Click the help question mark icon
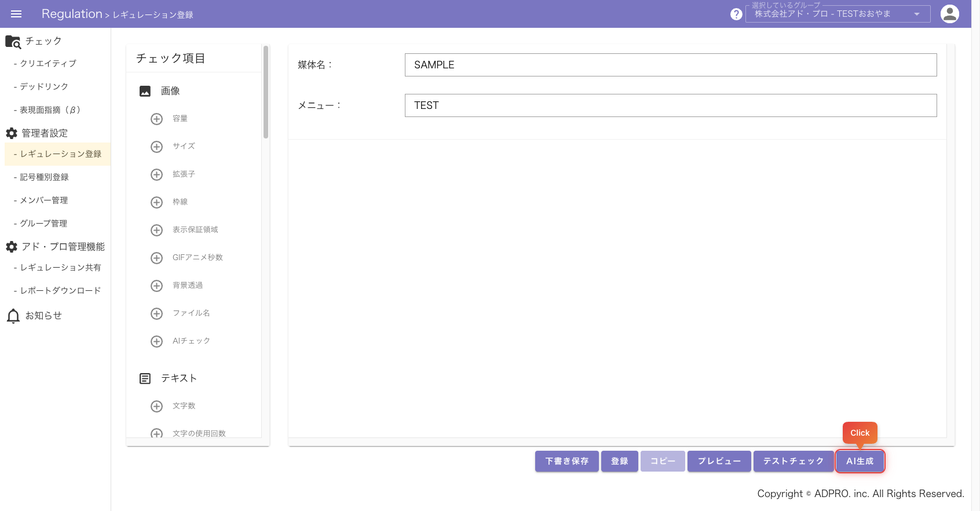The height and width of the screenshot is (511, 980). click(x=736, y=14)
